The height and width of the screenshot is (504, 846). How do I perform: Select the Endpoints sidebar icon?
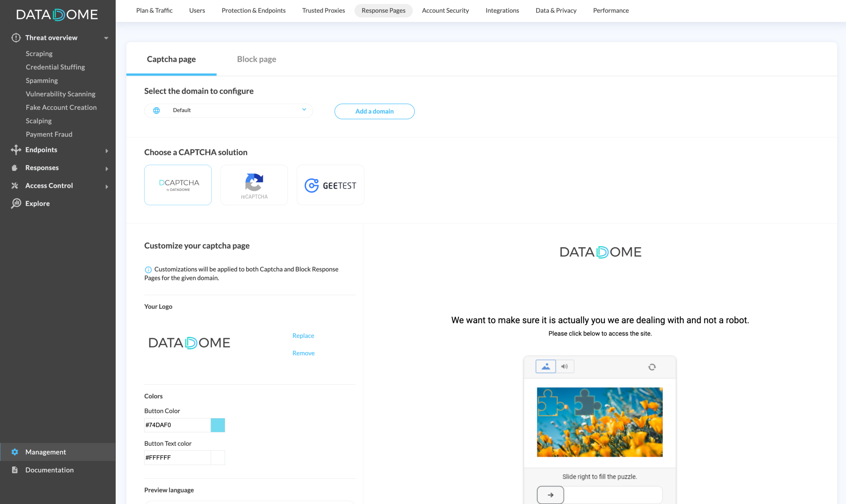[x=15, y=150]
